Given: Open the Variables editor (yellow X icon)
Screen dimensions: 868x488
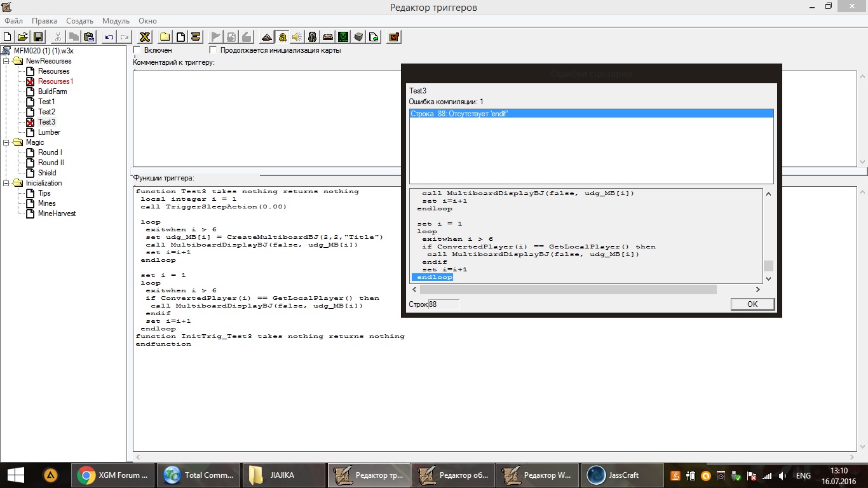Looking at the screenshot, I should pos(145,37).
